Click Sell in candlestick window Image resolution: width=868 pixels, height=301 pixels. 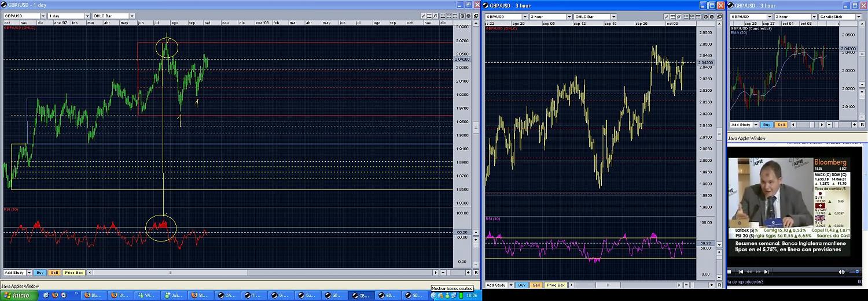coord(781,125)
